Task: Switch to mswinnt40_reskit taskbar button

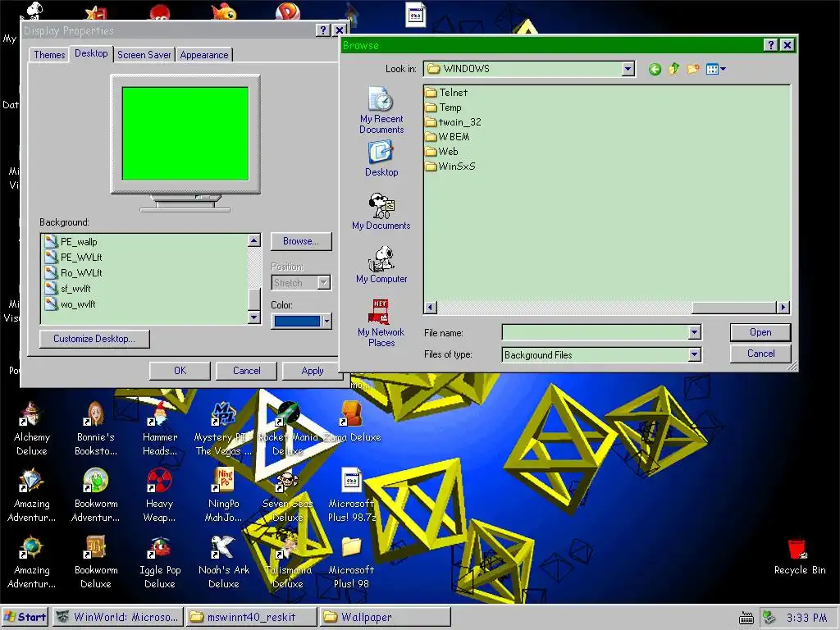Action: [251, 617]
